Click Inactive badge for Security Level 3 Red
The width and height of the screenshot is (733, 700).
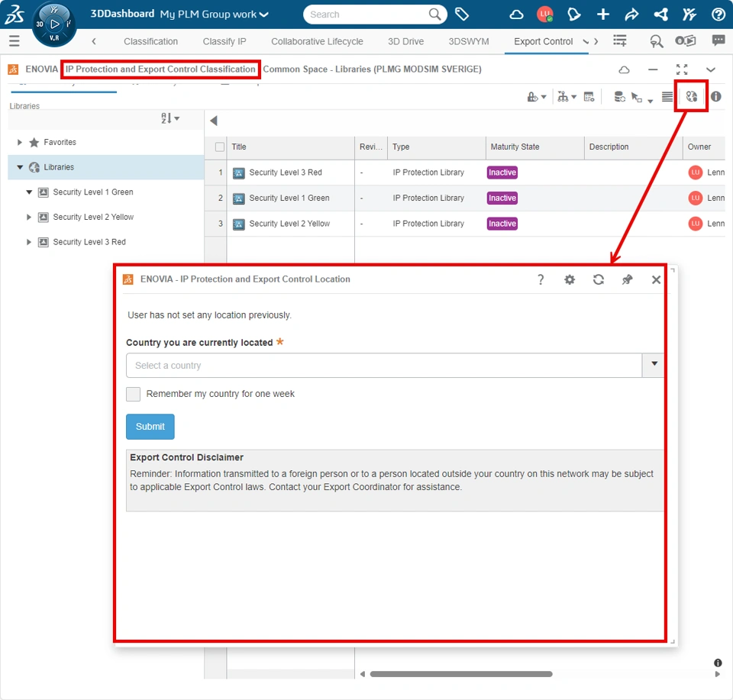[502, 173]
